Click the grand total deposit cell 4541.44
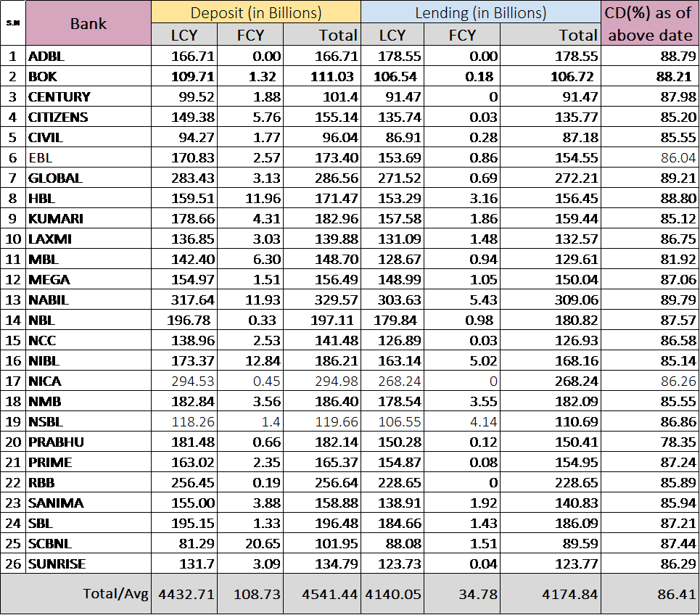The height and width of the screenshot is (615, 700). [x=321, y=594]
